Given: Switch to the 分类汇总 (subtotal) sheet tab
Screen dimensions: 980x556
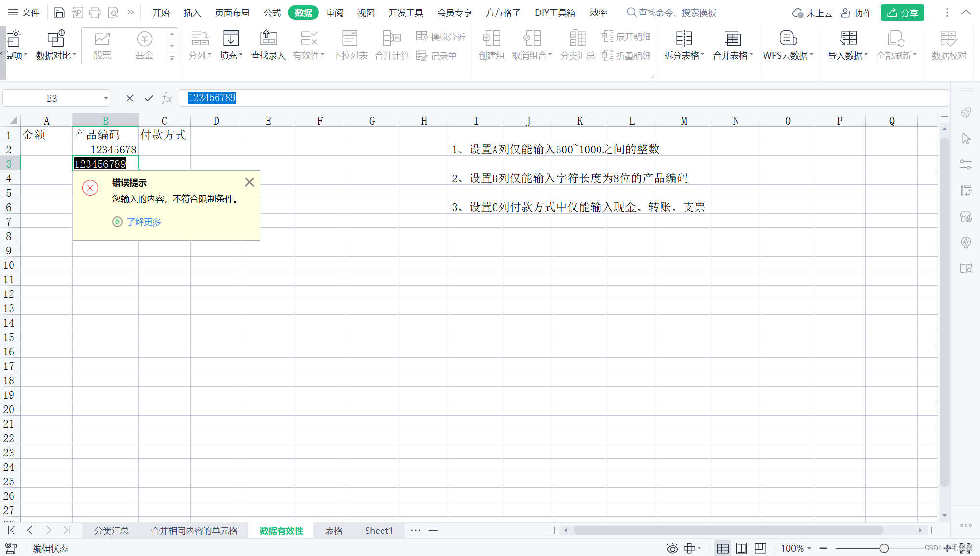Looking at the screenshot, I should click(x=111, y=531).
